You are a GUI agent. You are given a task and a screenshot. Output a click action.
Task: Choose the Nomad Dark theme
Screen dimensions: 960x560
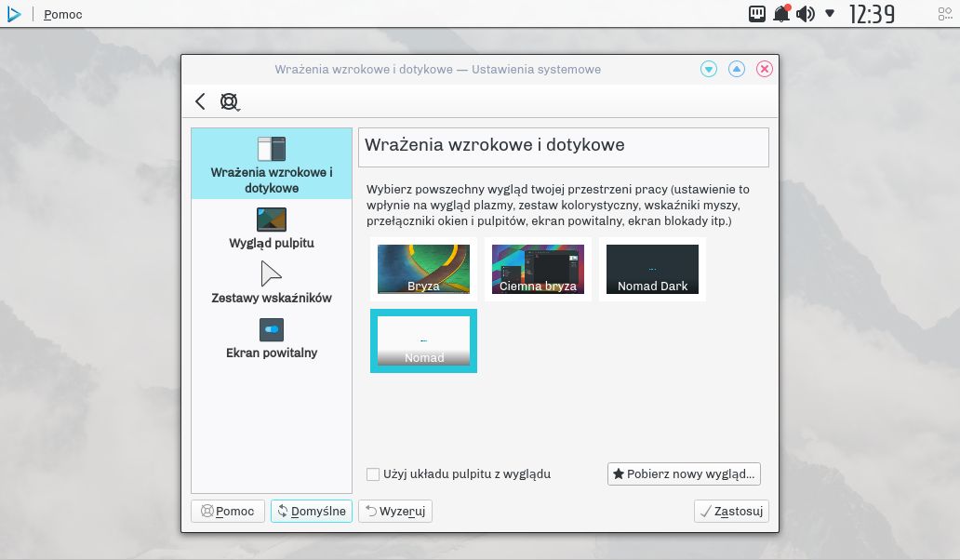pyautogui.click(x=652, y=269)
